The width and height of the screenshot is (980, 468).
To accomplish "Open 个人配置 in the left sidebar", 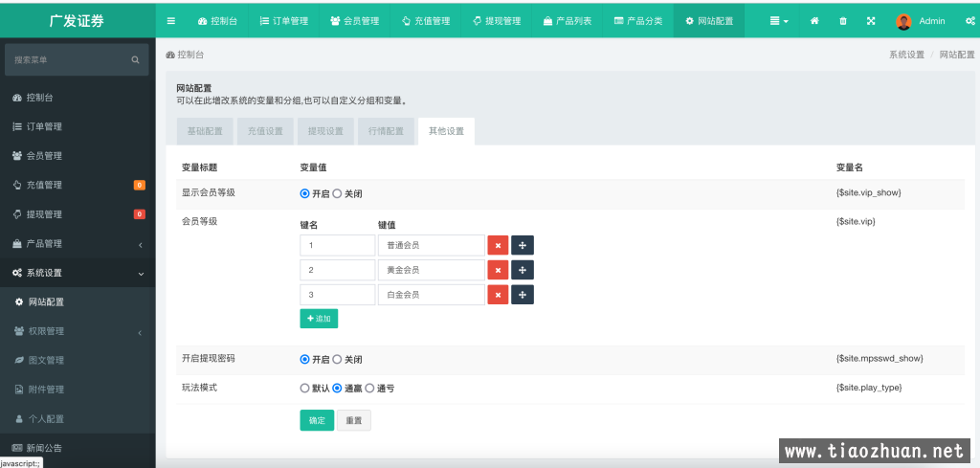I will click(x=78, y=418).
